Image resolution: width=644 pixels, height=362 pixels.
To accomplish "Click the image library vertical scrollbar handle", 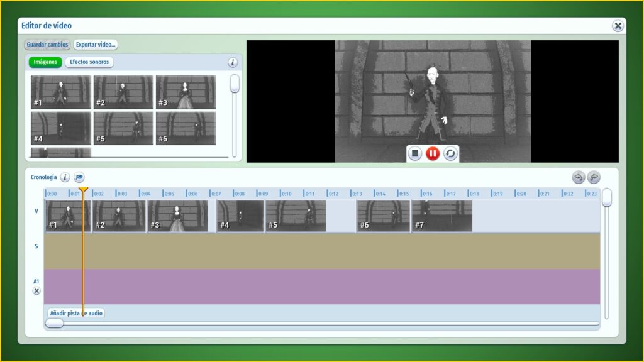I will click(x=235, y=84).
